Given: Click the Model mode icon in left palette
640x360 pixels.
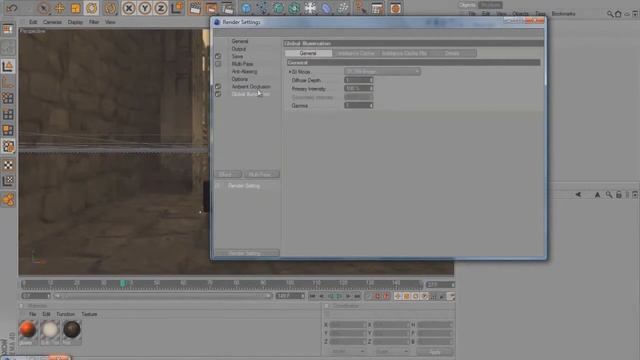Looking at the screenshot, I should [8, 66].
